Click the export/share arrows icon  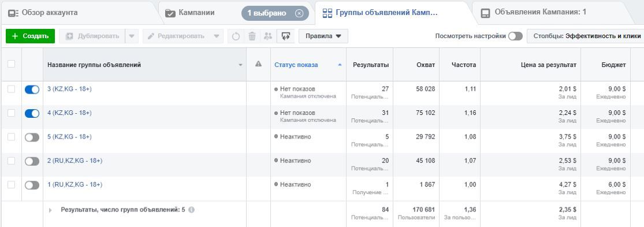tap(285, 36)
